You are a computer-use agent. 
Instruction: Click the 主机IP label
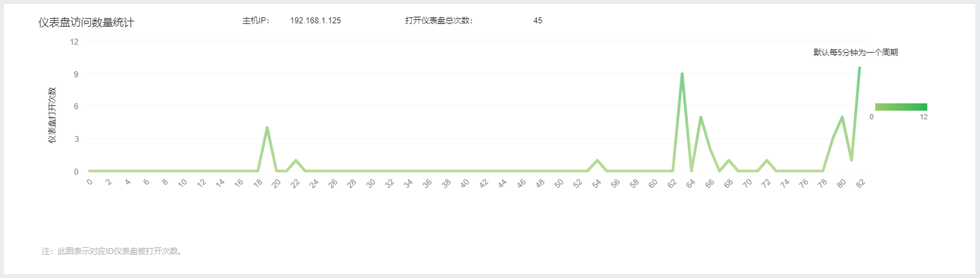(x=256, y=21)
